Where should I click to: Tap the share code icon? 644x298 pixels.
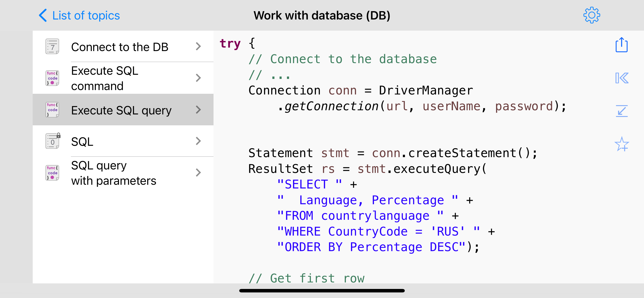[x=621, y=45]
